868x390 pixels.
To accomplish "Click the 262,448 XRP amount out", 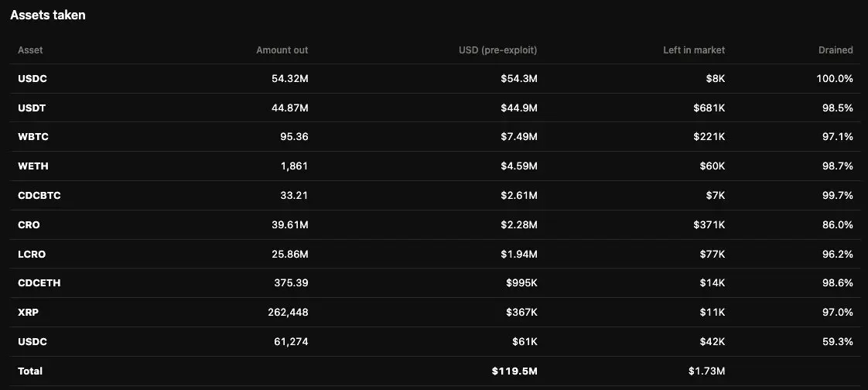I will pyautogui.click(x=288, y=312).
